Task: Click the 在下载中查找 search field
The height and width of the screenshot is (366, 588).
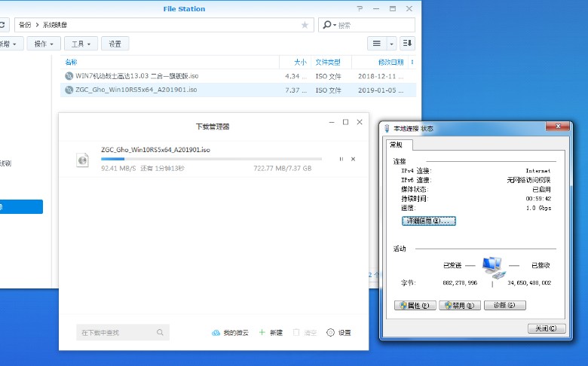Action: 117,332
